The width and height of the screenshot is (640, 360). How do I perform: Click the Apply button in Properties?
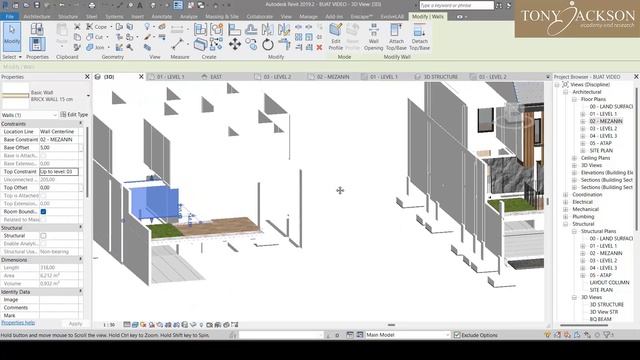click(x=76, y=324)
